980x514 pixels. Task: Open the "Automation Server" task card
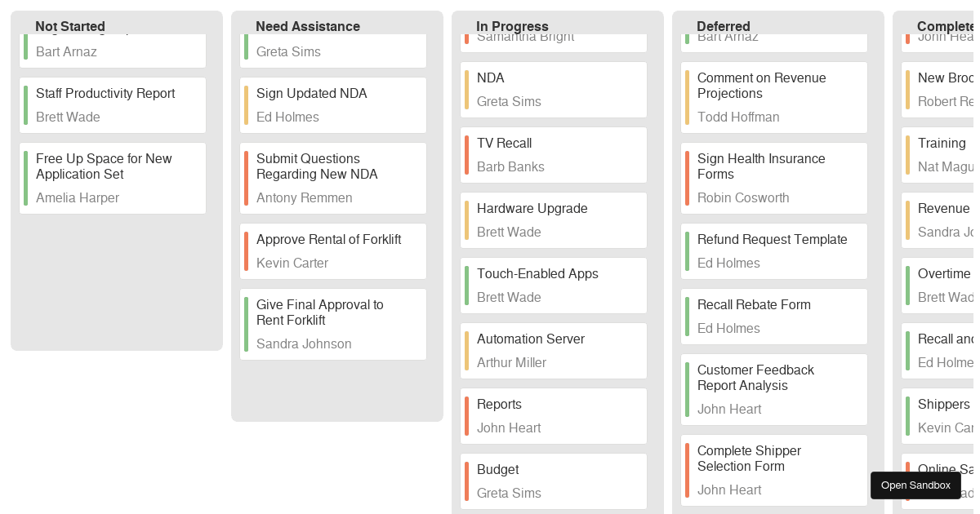(x=553, y=350)
